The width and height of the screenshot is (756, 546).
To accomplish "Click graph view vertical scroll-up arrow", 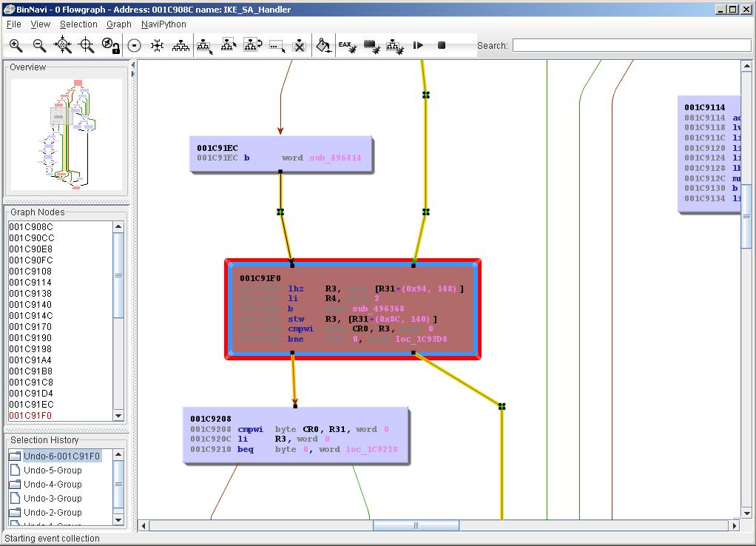I will tap(746, 66).
